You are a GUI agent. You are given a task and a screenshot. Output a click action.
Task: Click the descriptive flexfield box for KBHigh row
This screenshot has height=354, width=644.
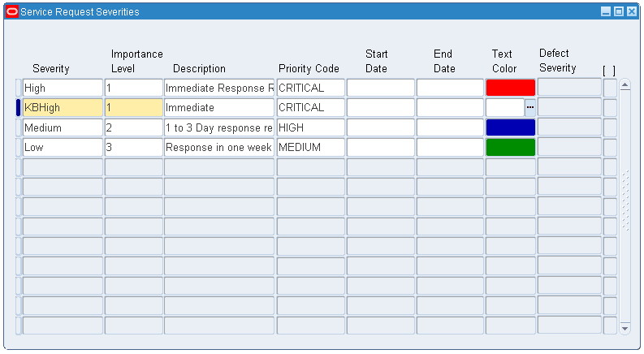pos(610,108)
